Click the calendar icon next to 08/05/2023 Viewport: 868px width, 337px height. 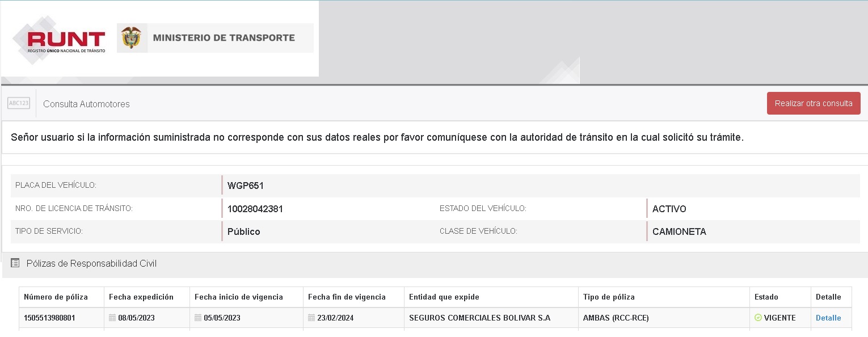tap(112, 318)
